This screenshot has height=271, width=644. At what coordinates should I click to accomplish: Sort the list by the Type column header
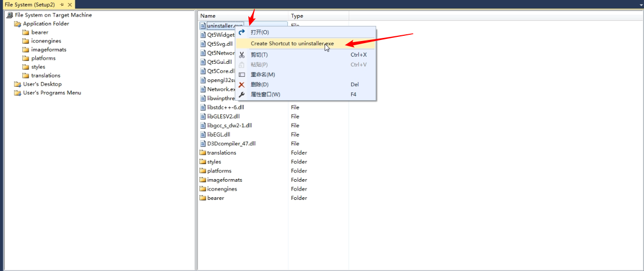click(318, 16)
